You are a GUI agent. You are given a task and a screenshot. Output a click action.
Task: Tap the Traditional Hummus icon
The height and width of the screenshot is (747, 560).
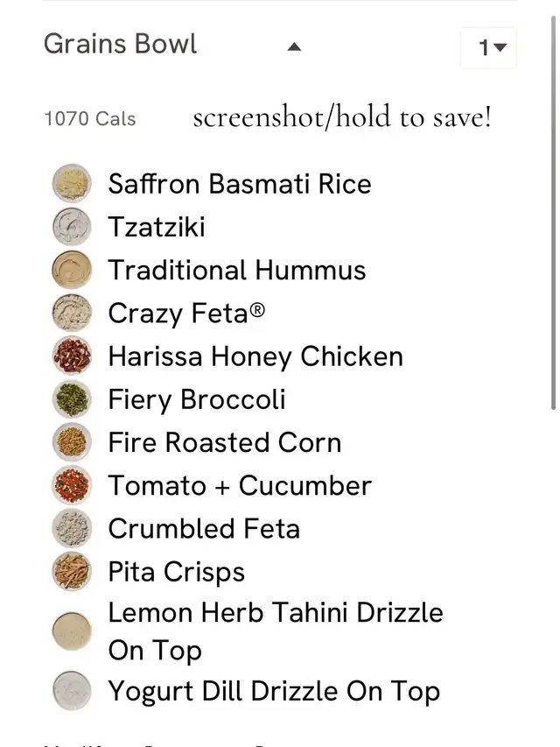72,270
